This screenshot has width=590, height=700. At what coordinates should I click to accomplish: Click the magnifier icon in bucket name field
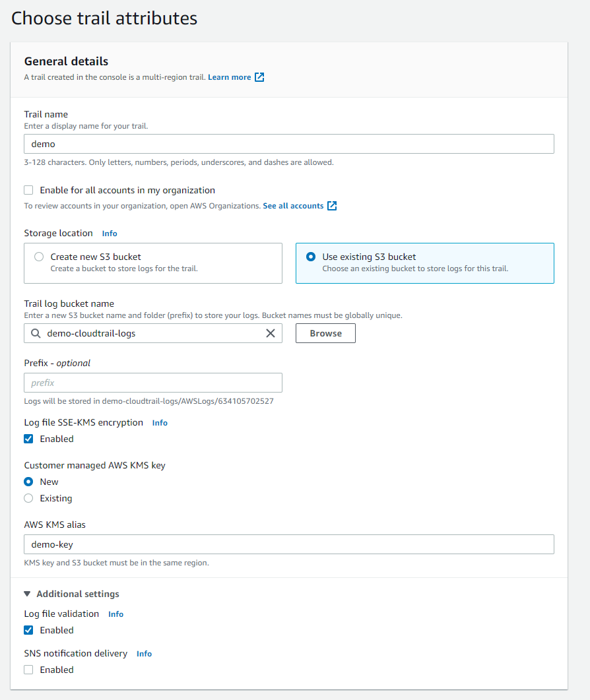35,333
